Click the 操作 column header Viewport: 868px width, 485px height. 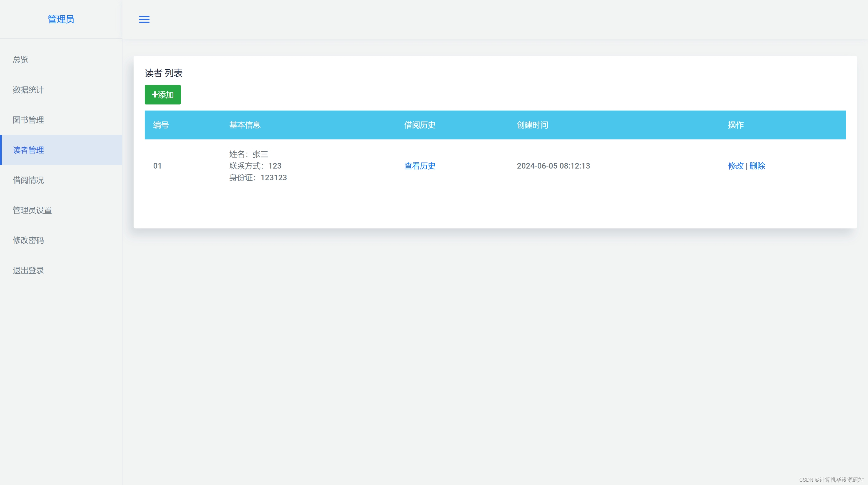(736, 125)
